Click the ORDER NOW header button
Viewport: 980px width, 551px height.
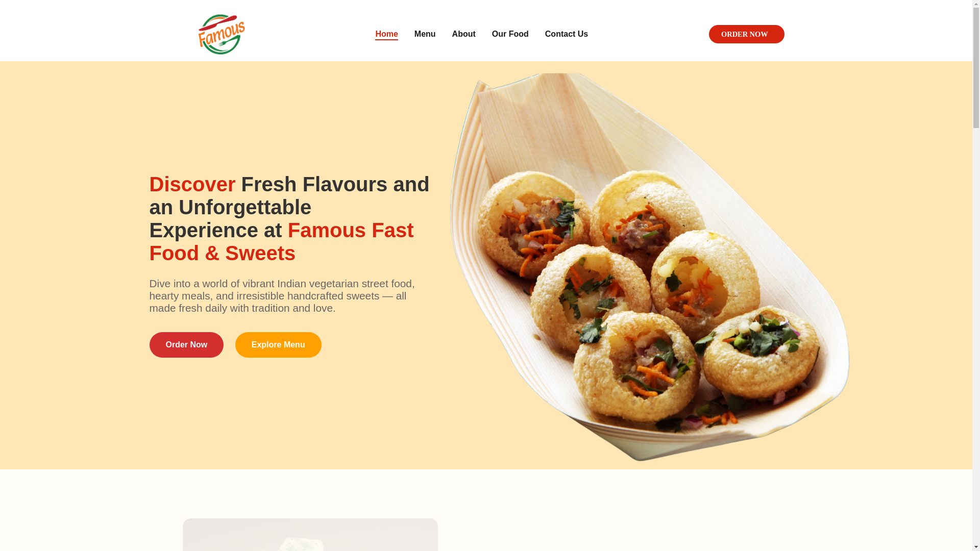[x=746, y=34]
